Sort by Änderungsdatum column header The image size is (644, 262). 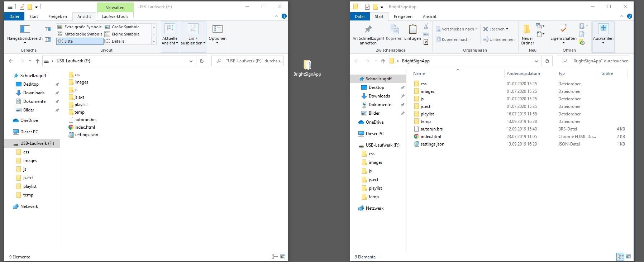tap(523, 73)
